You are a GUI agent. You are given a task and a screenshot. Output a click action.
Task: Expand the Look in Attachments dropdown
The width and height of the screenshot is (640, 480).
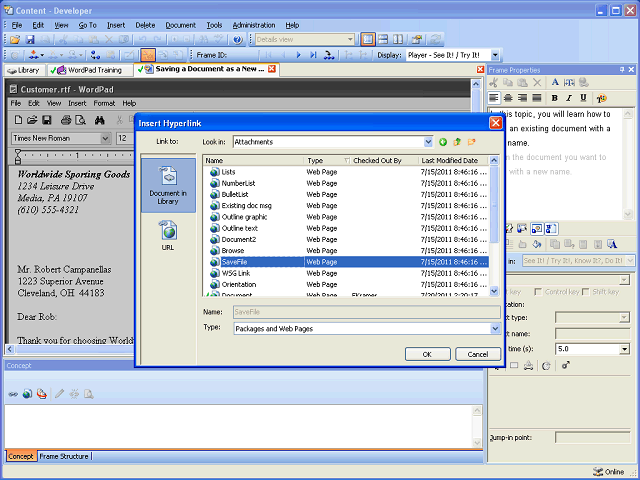click(x=428, y=142)
